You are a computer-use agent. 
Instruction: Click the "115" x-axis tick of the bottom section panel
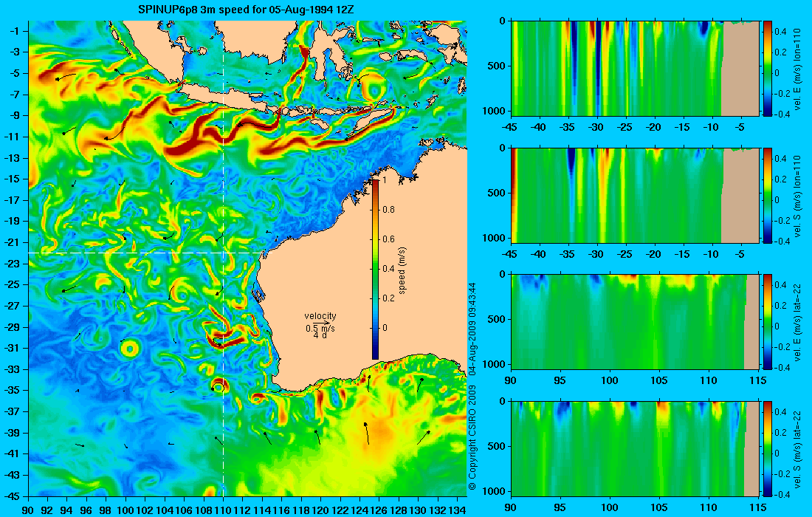(759, 507)
